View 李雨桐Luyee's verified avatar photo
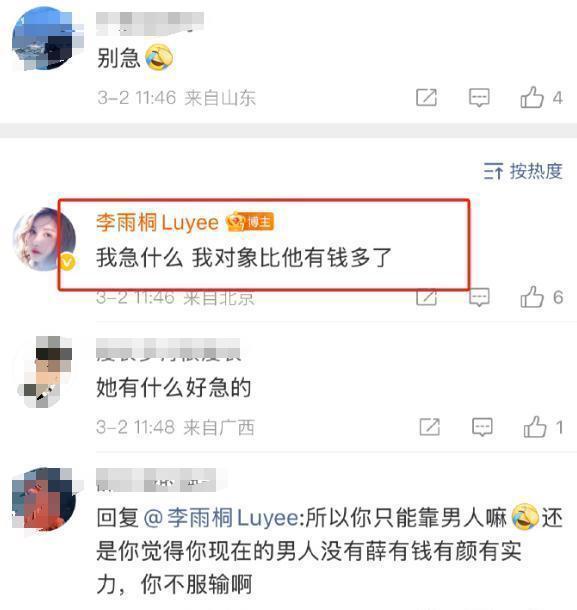This screenshot has width=577, height=610. coord(44,239)
